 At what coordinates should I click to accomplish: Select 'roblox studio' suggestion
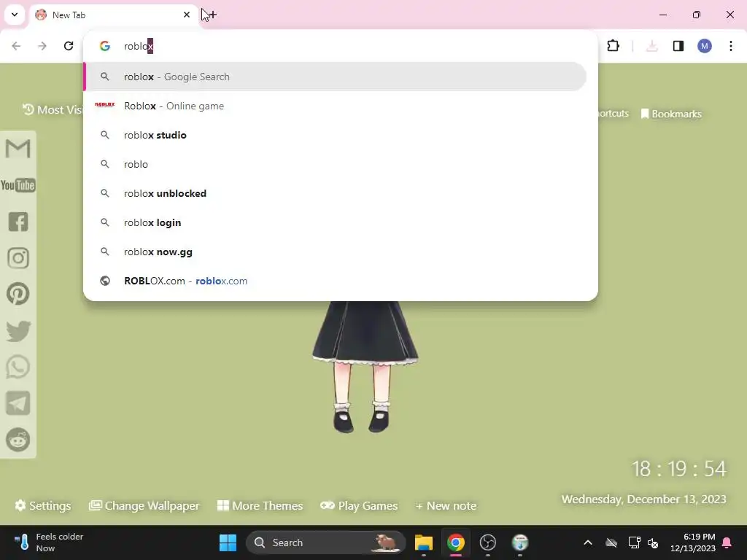point(335,135)
